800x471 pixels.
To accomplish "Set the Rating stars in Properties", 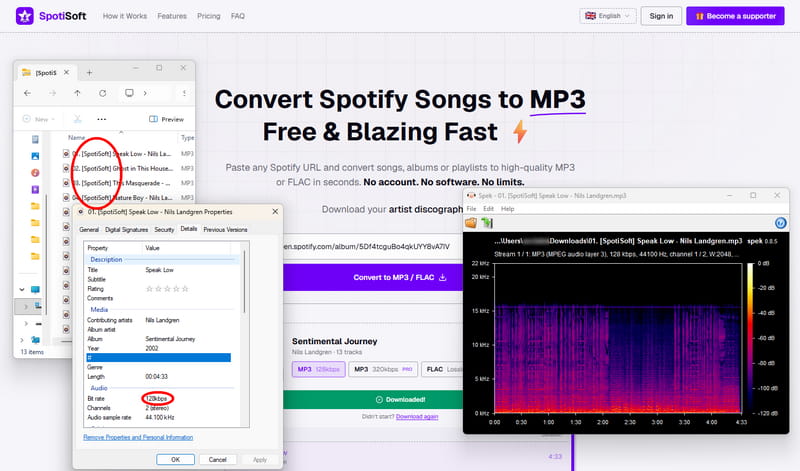I will click(x=167, y=289).
